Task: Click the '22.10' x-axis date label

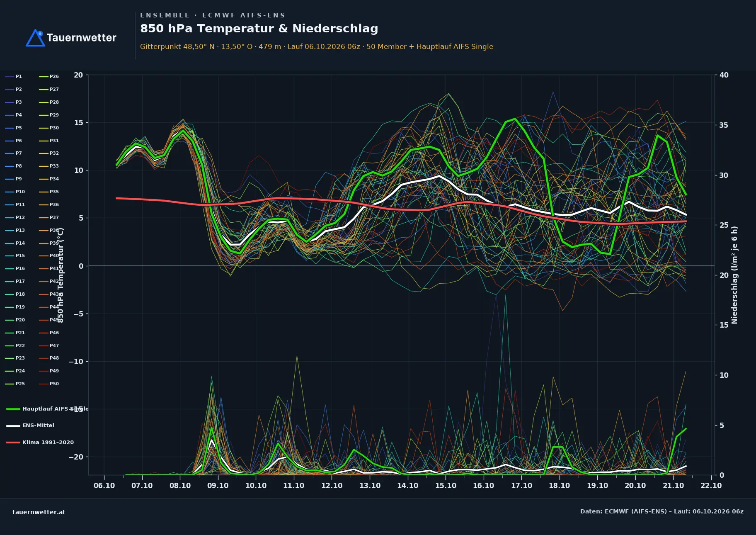Action: (x=711, y=486)
